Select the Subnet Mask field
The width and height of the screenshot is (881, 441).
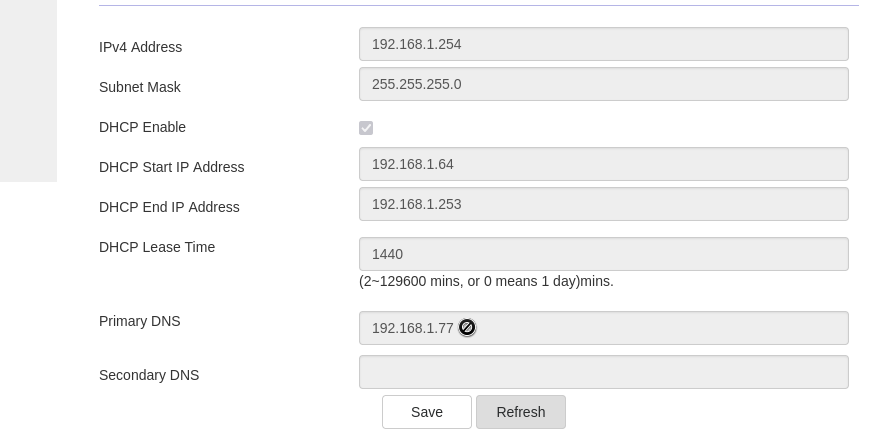click(603, 84)
